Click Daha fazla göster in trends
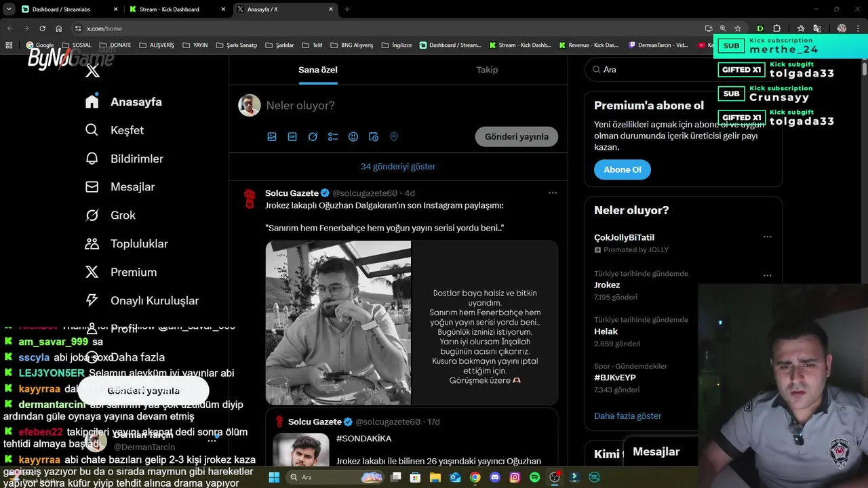This screenshot has width=868, height=488. point(628,416)
